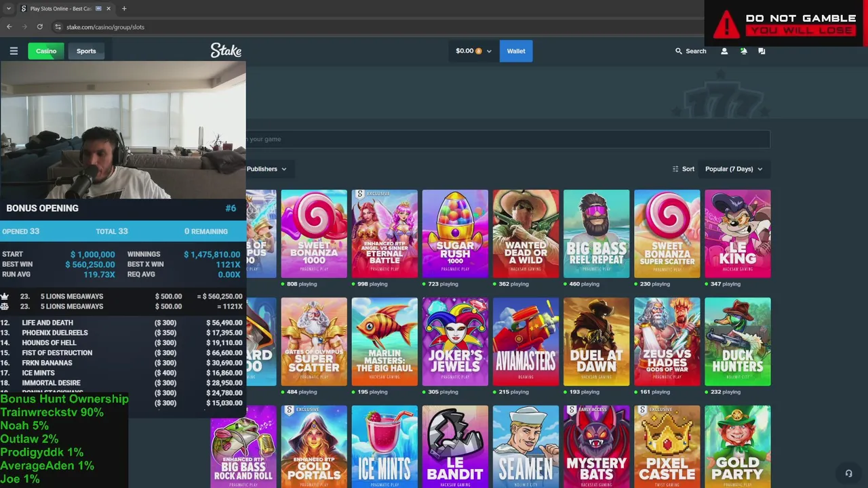This screenshot has height=488, width=868.
Task: Click 'BONUS OPENING' overlay header
Action: [x=42, y=208]
